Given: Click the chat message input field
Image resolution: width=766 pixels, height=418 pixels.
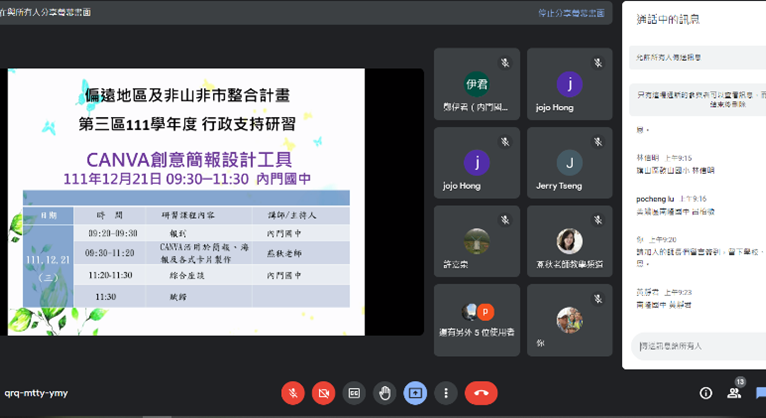Looking at the screenshot, I should (x=699, y=346).
